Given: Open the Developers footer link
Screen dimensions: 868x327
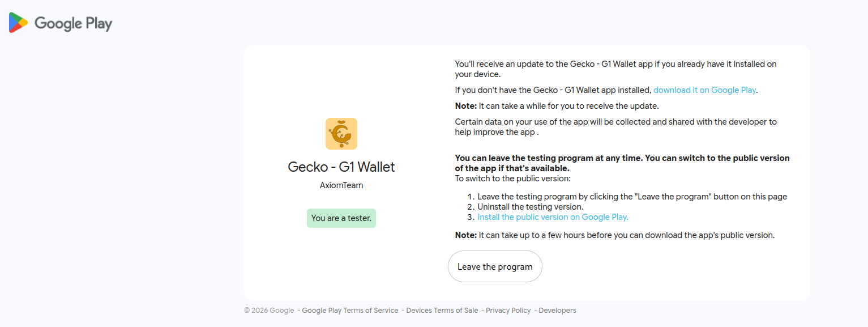Looking at the screenshot, I should pos(557,311).
